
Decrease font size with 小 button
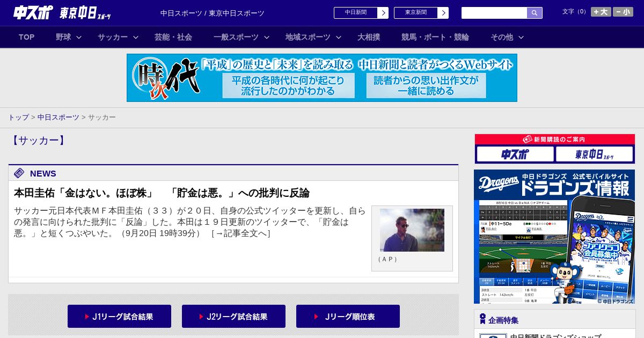(623, 12)
